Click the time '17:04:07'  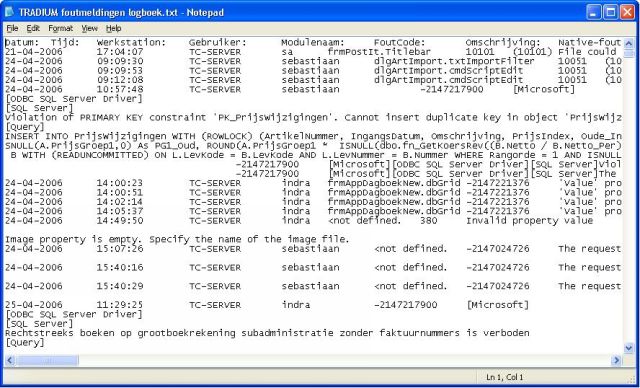tap(120, 52)
